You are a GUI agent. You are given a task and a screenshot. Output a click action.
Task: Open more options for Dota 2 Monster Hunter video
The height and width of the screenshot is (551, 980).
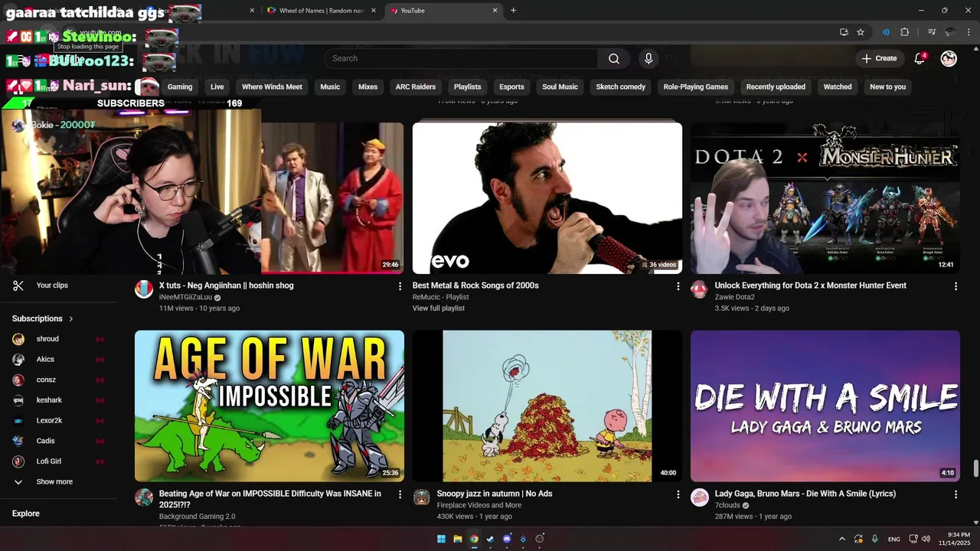coord(955,286)
